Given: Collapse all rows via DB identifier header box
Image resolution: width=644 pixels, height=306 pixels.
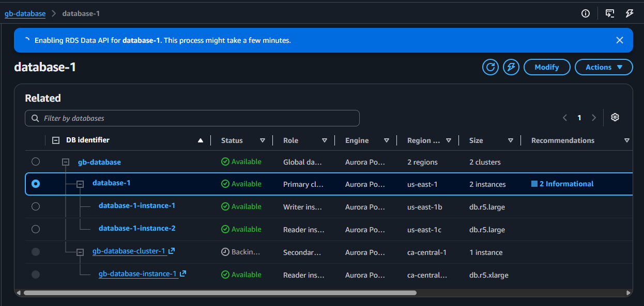Looking at the screenshot, I should point(56,140).
